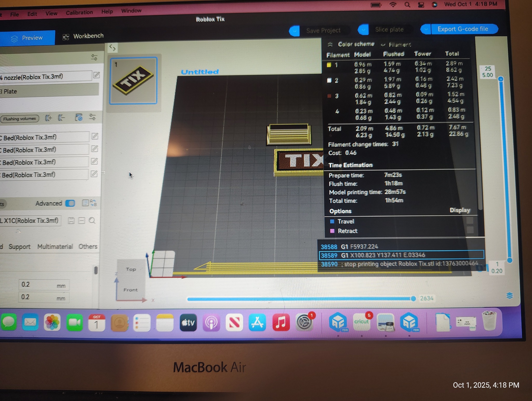
Task: Collapse the sidebar with arrows icon
Action: [x=112, y=48]
